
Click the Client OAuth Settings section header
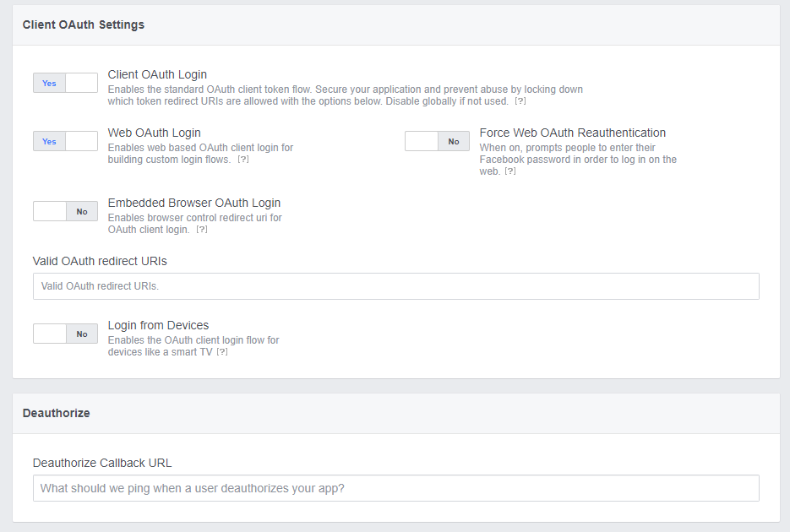point(84,24)
